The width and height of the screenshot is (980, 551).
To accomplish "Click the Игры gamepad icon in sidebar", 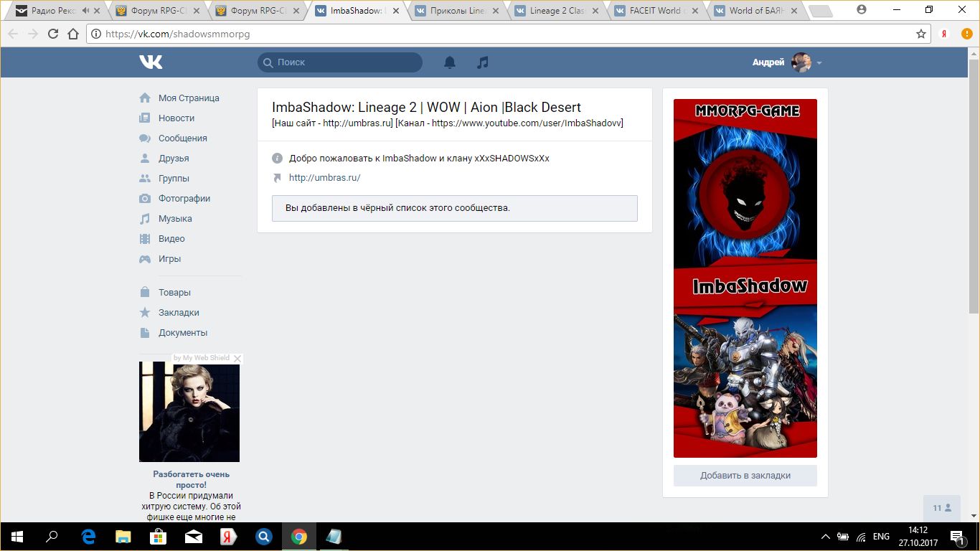I will 145,259.
